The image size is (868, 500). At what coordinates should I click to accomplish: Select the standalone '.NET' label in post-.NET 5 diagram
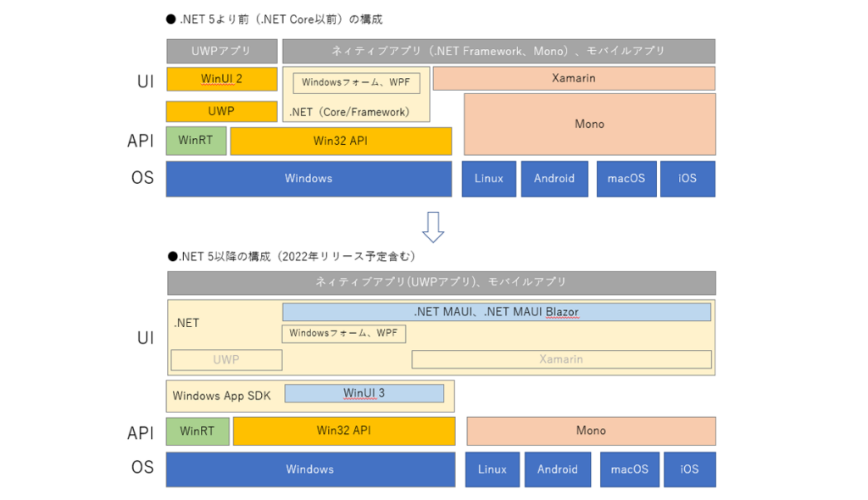[186, 324]
